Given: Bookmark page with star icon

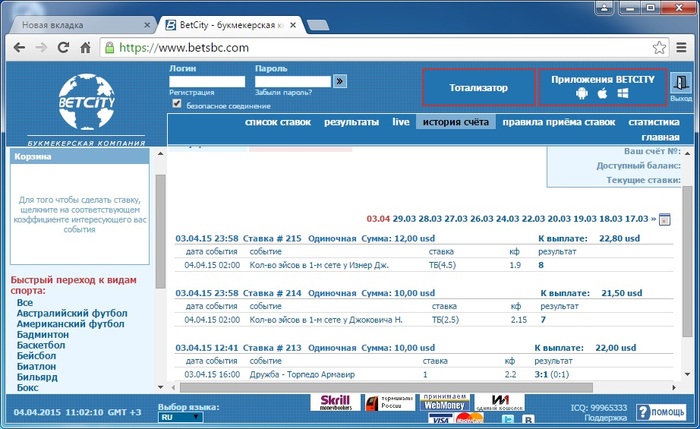Looking at the screenshot, I should click(659, 47).
